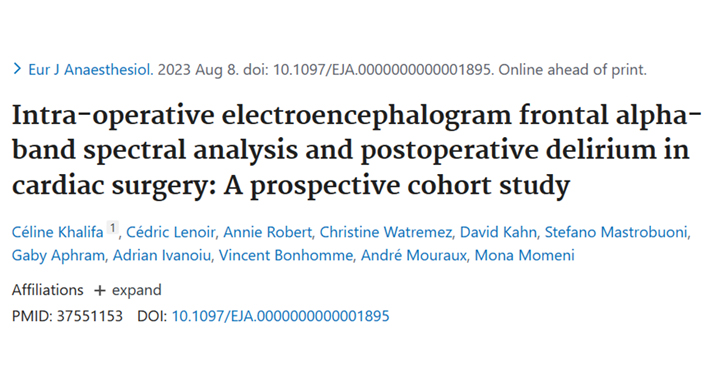Image resolution: width=715 pixels, height=385 pixels.
Task: Open author Cédric Lenoir
Action: click(171, 232)
